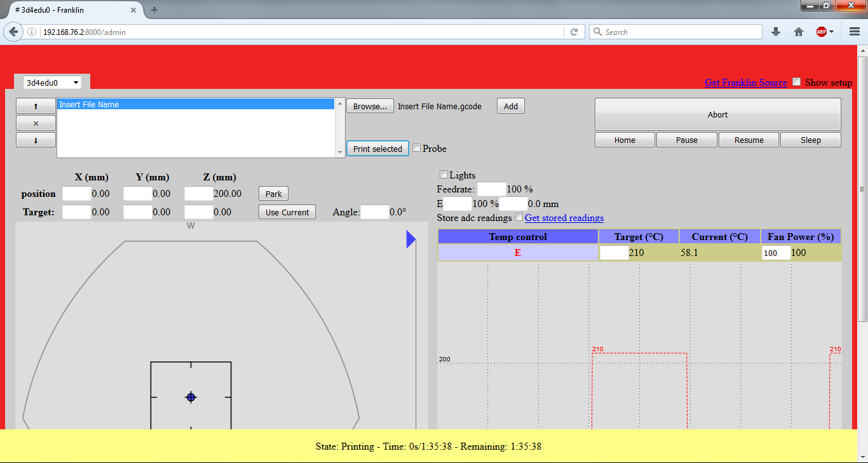Expand the Adblock Plus dropdown arrow

click(831, 32)
